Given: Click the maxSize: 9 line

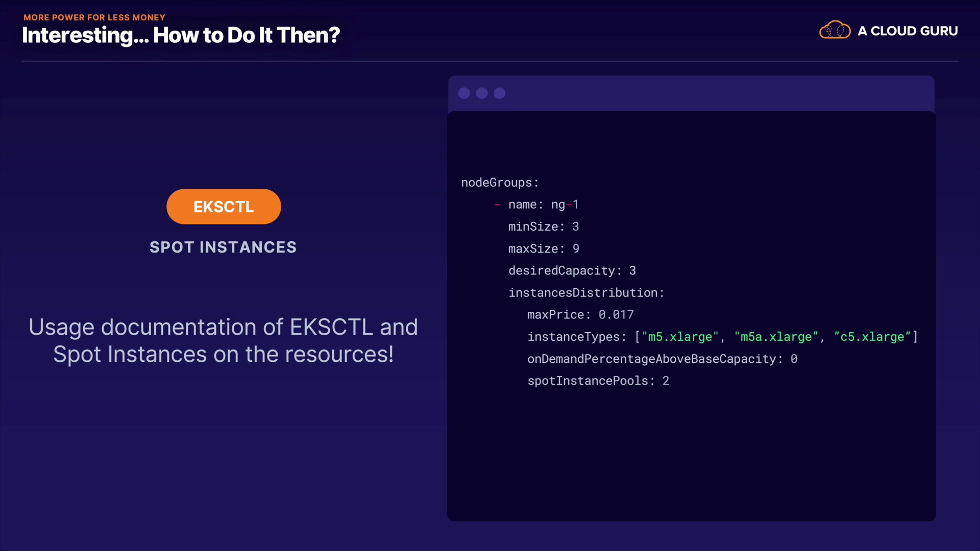Looking at the screenshot, I should [x=543, y=249].
